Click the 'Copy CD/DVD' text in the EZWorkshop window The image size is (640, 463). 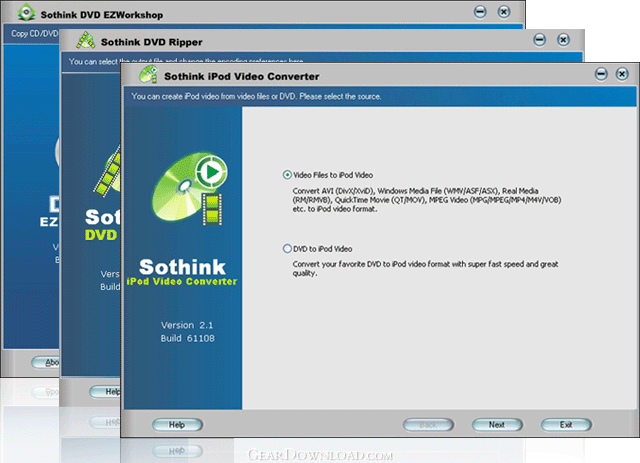point(35,33)
